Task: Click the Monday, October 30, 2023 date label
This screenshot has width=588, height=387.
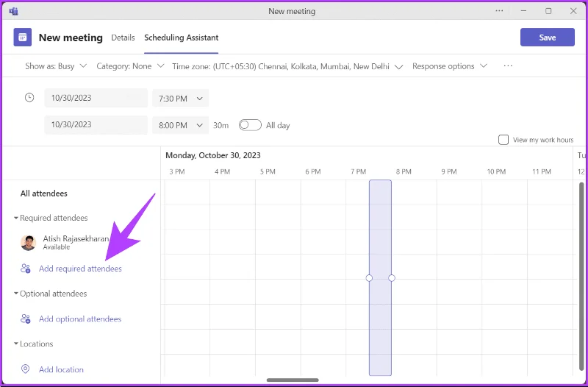Action: click(x=213, y=155)
